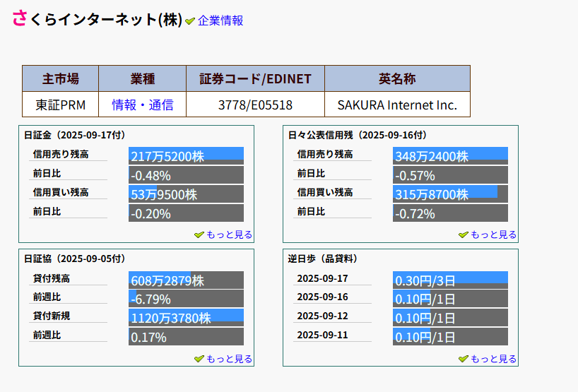This screenshot has height=392, width=578.
Task: Open もっと見る text link under 逆日歩
Action: [x=493, y=360]
